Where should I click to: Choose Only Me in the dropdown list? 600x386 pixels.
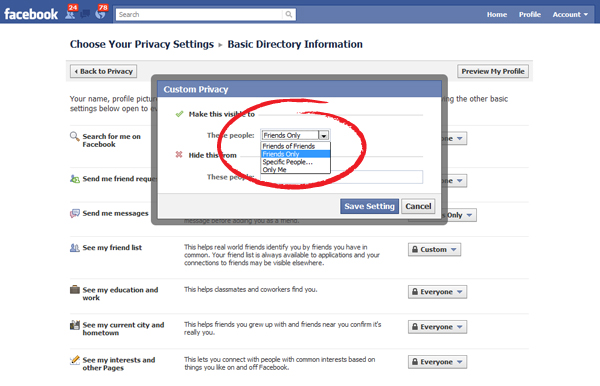coord(295,169)
